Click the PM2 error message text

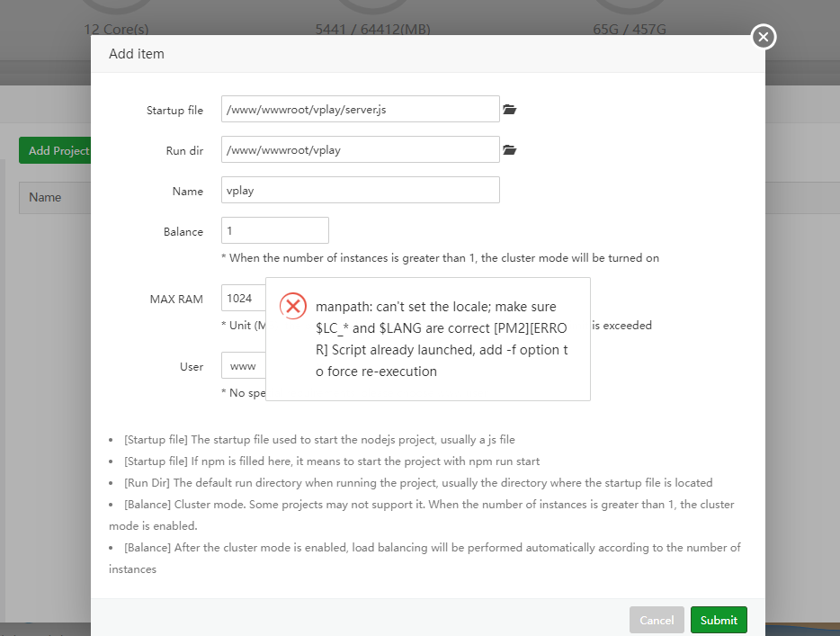pyautogui.click(x=442, y=339)
